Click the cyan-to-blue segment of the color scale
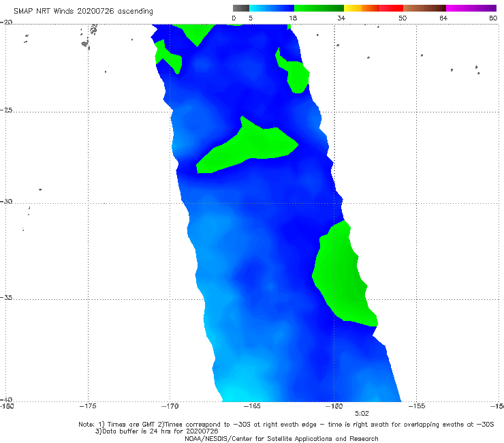Screen dimensions: 504x443 272,8
